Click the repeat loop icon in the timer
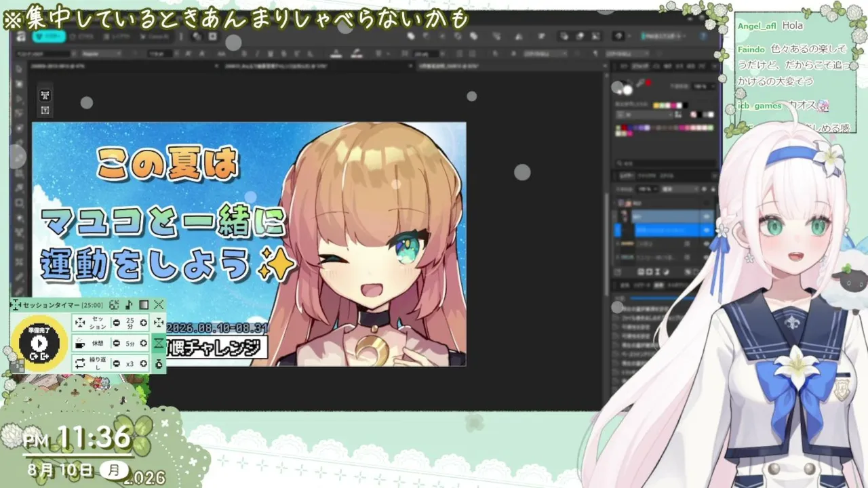 [80, 363]
